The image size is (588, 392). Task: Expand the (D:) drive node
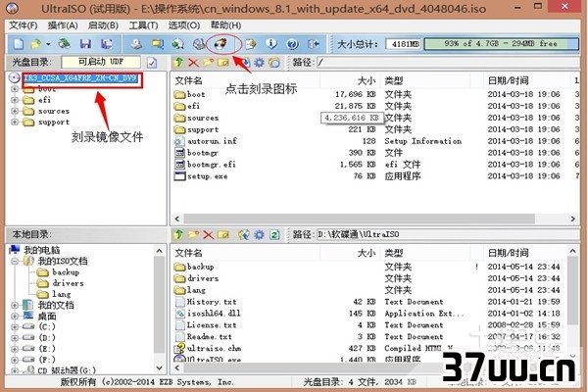15,337
